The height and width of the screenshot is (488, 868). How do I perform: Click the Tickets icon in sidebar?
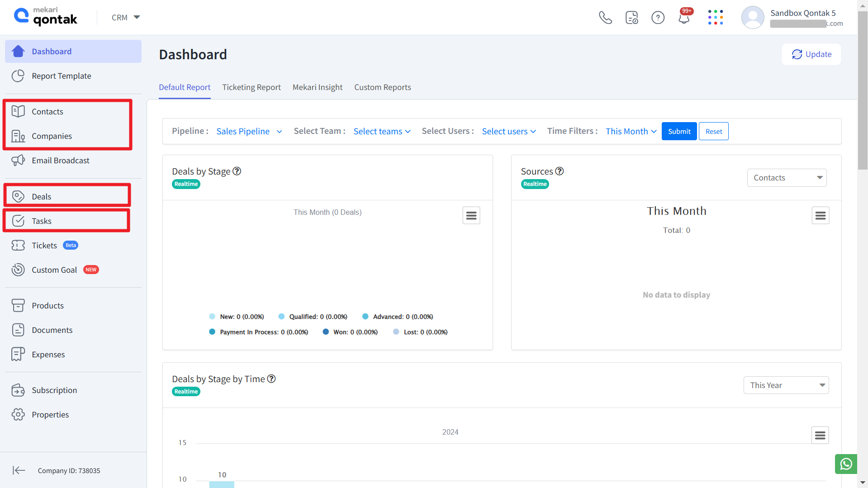click(x=18, y=245)
